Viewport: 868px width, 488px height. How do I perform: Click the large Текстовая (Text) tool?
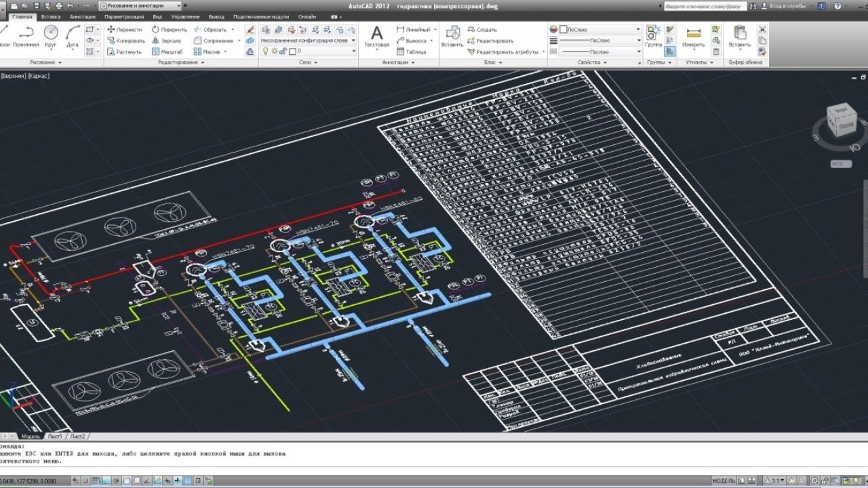pos(377,37)
